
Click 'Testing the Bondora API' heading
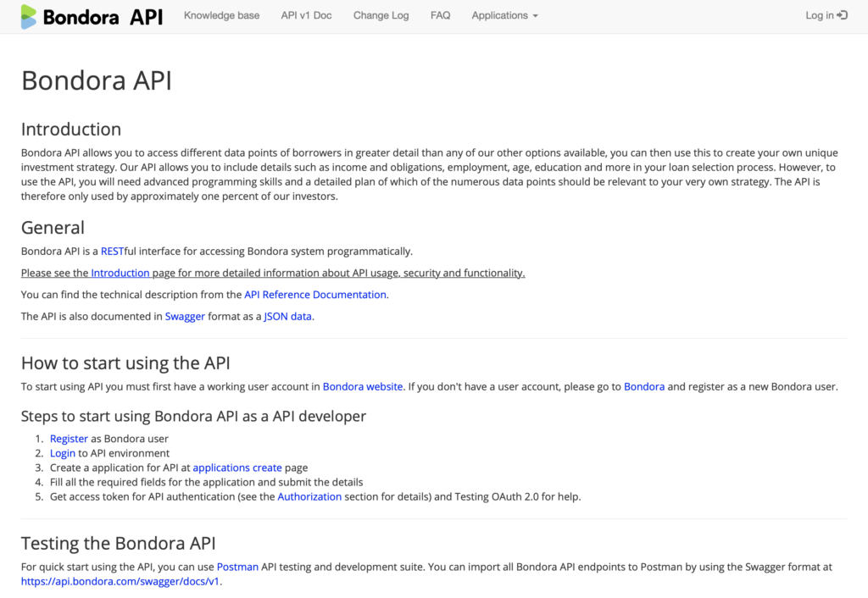tap(119, 543)
